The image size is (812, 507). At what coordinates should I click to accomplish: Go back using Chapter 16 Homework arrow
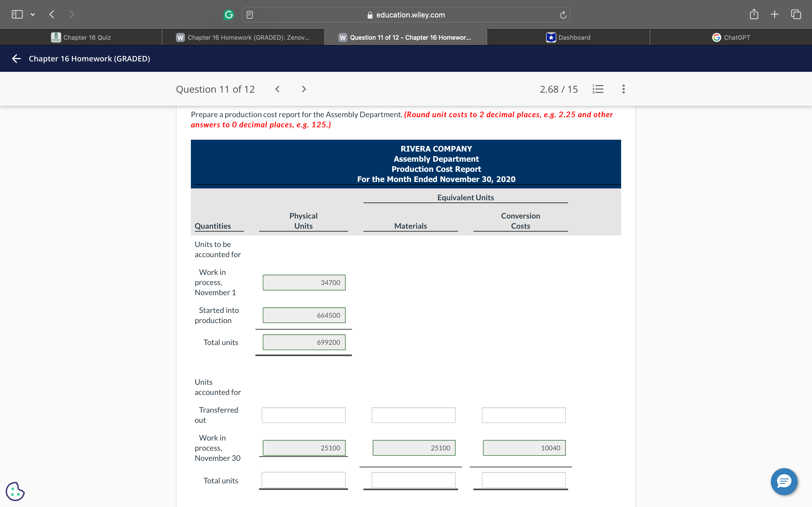pyautogui.click(x=16, y=58)
